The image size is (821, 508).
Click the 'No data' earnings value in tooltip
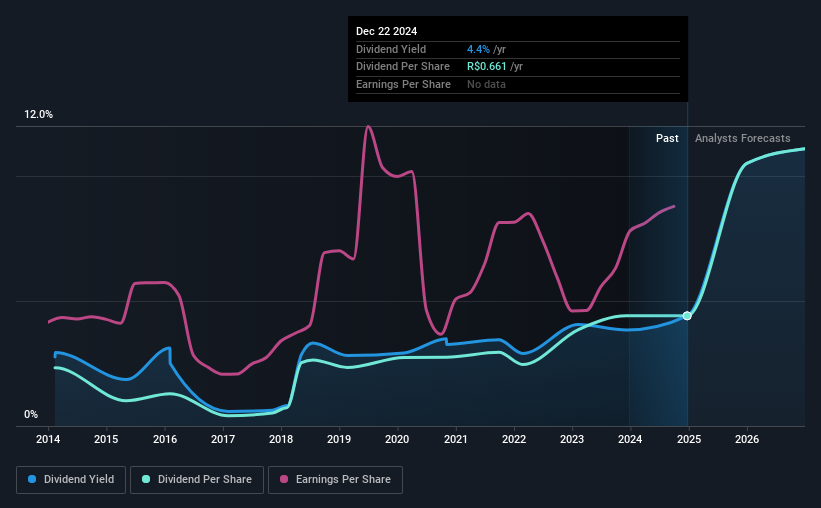pos(486,84)
